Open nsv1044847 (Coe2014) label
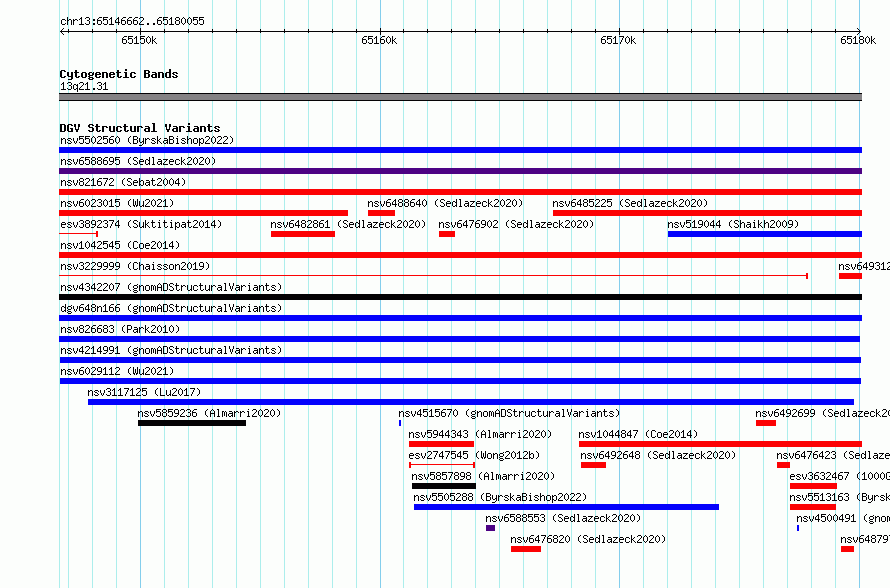 tap(638, 434)
